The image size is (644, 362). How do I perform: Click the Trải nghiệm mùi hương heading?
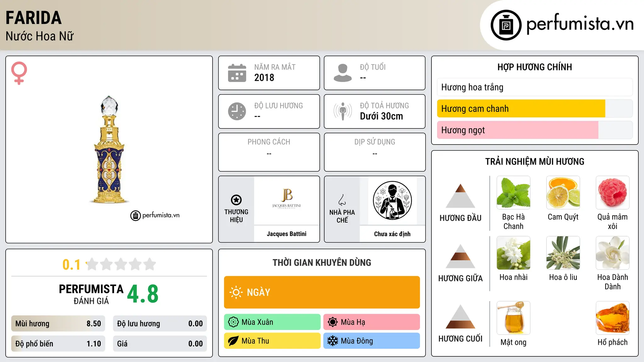pyautogui.click(x=535, y=162)
